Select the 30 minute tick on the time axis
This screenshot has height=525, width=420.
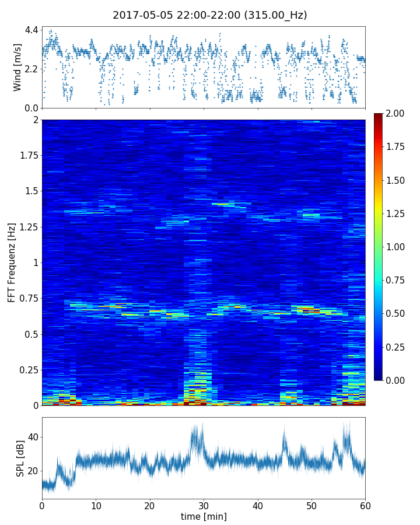point(204,505)
